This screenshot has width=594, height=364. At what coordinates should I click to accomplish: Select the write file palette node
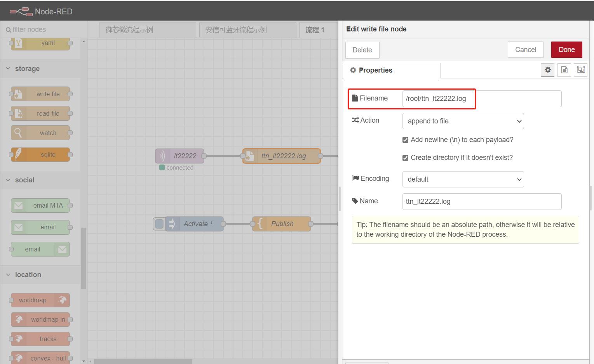(40, 94)
